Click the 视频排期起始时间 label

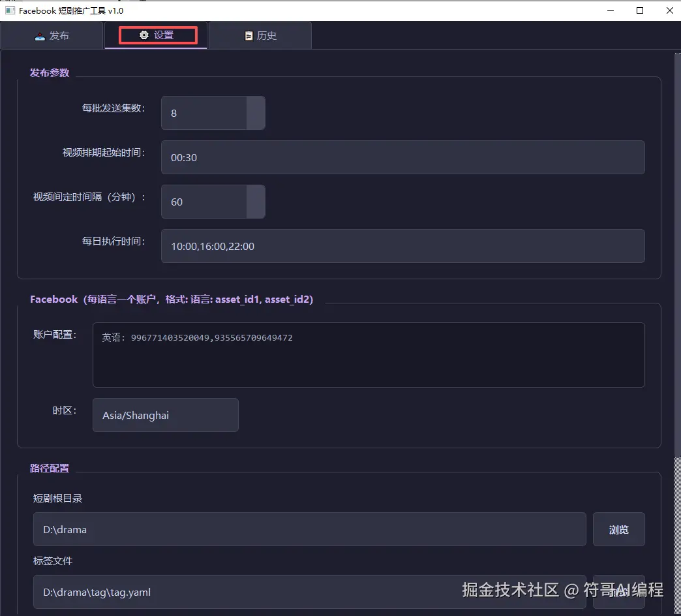tap(104, 153)
